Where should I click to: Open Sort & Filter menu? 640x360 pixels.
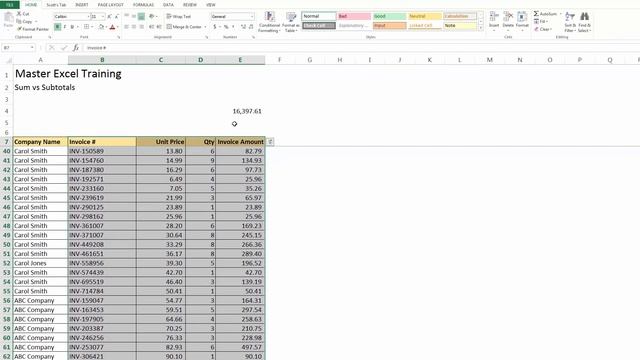point(570,22)
